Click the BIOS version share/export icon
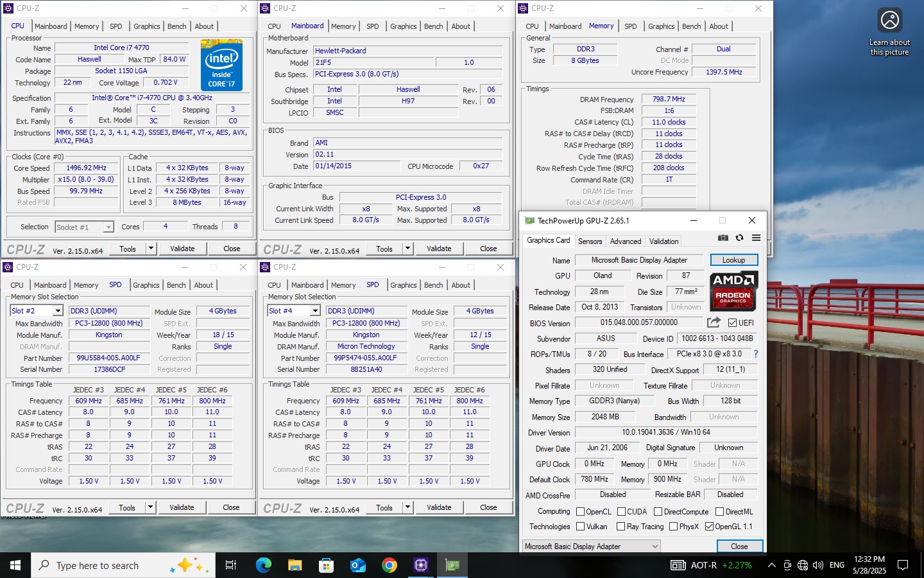 [x=714, y=322]
